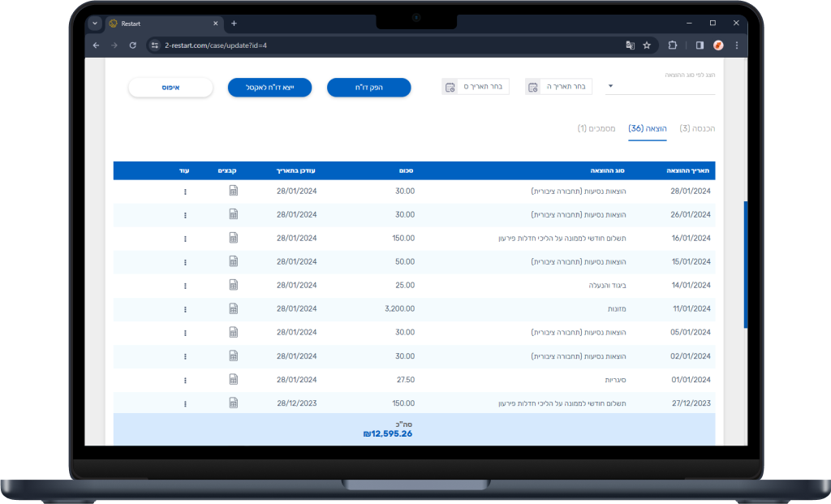
Task: Open the translate page icon in address bar
Action: [x=630, y=45]
